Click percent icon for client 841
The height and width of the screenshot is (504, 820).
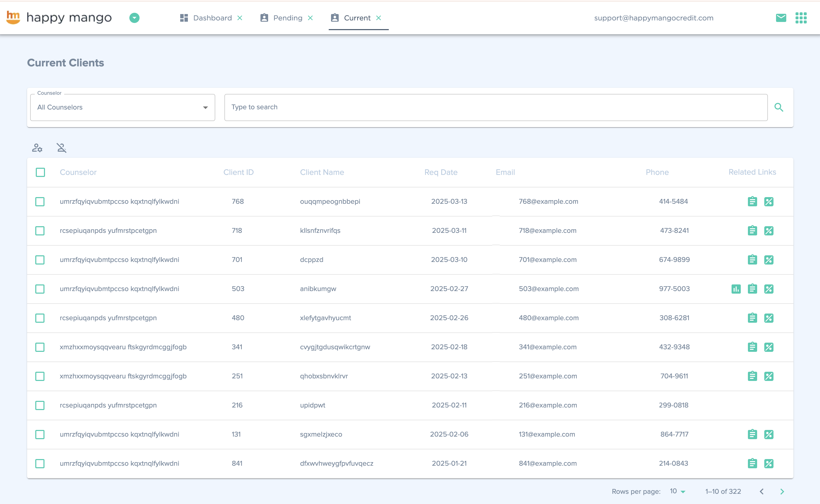pyautogui.click(x=769, y=464)
